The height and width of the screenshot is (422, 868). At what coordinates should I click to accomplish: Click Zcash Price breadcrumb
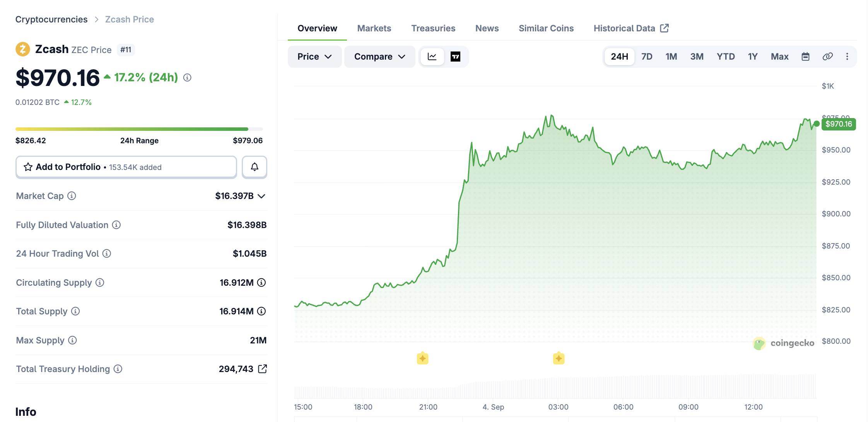tap(130, 19)
